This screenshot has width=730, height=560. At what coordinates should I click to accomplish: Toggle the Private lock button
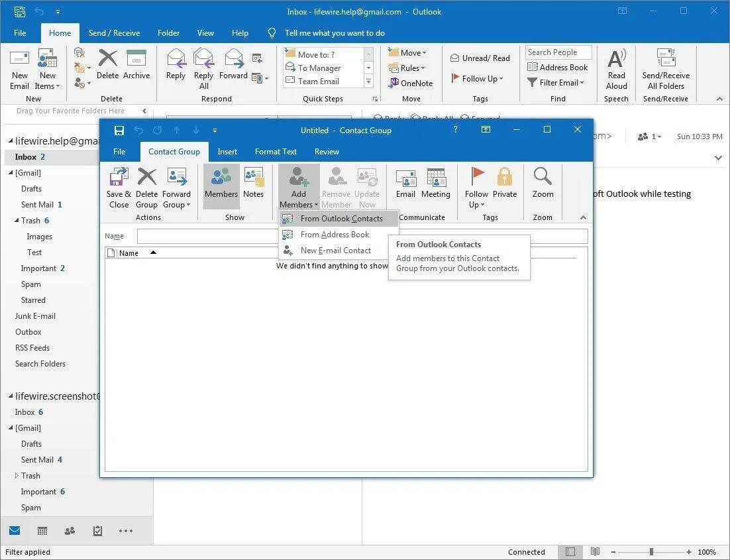[x=505, y=184]
